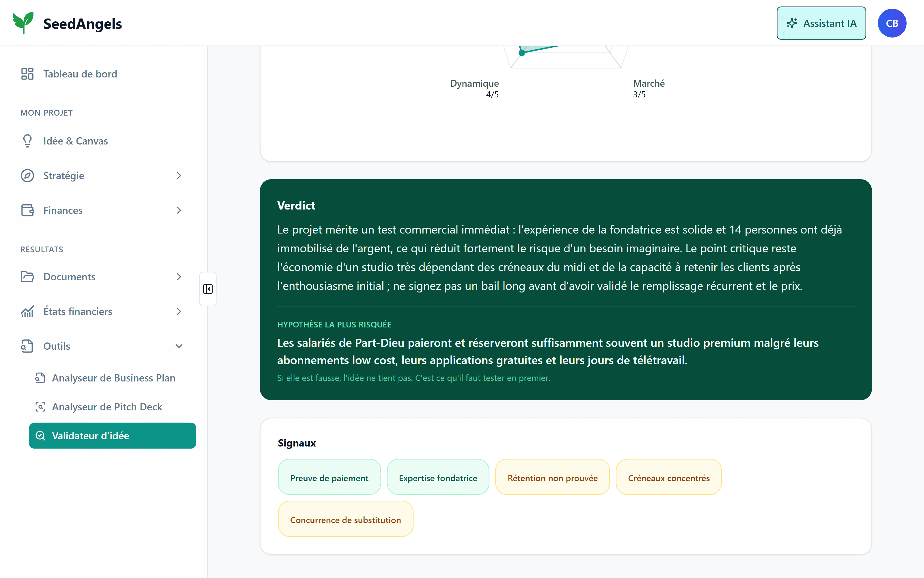Select Validateur d'idée in the sidebar
This screenshot has height=578, width=924.
[112, 436]
